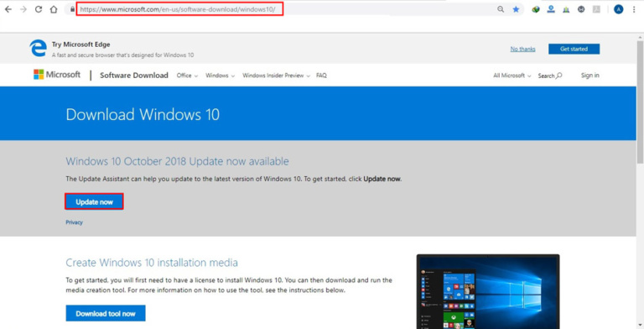Click the padlock site security icon
The image size is (644, 329).
point(72,9)
